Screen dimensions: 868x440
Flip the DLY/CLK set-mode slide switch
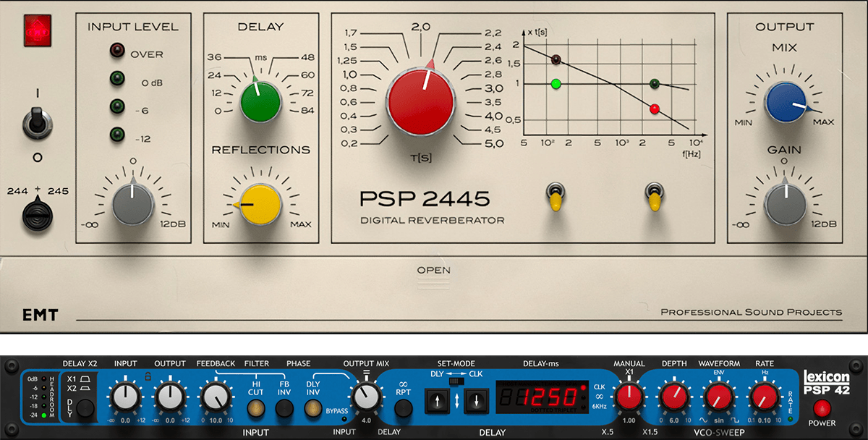click(456, 380)
